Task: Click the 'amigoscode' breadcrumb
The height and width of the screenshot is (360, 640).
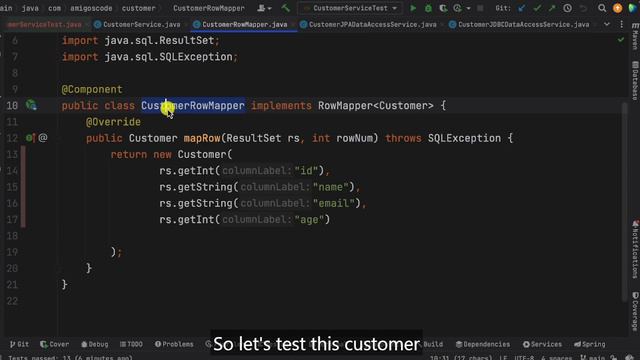Action: coord(91,8)
